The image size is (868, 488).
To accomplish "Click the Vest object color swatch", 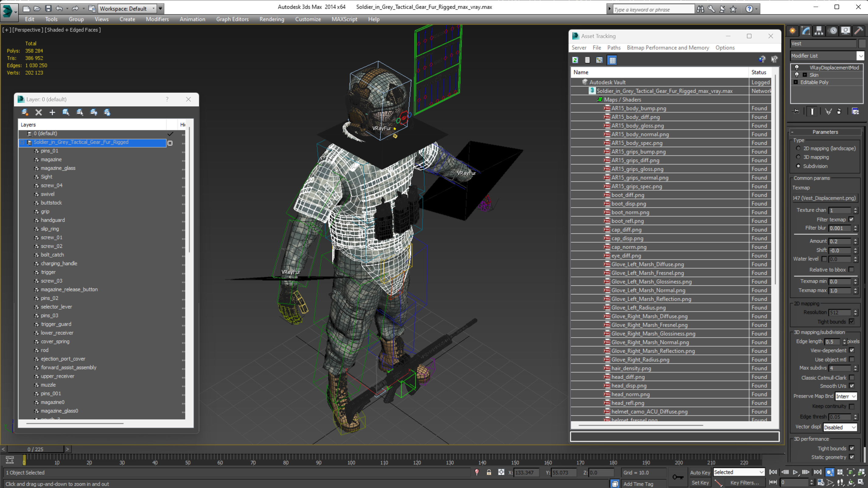I will [x=862, y=43].
